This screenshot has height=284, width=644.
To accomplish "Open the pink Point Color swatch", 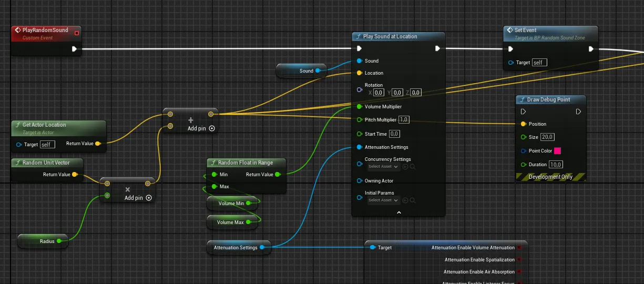I will point(557,151).
